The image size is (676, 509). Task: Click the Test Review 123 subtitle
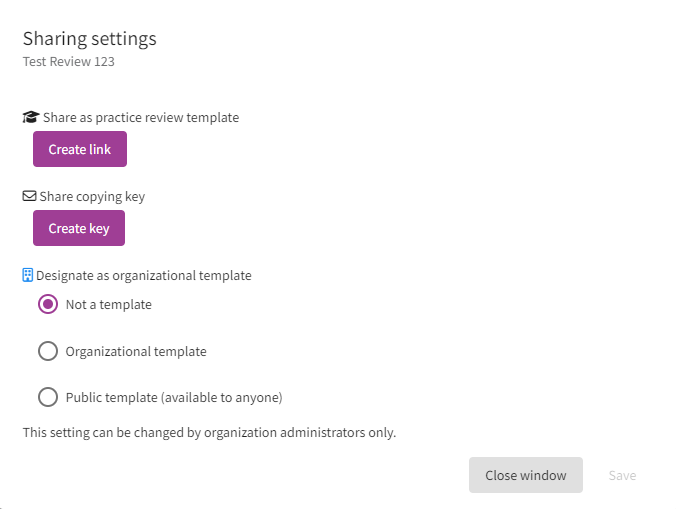pos(69,62)
